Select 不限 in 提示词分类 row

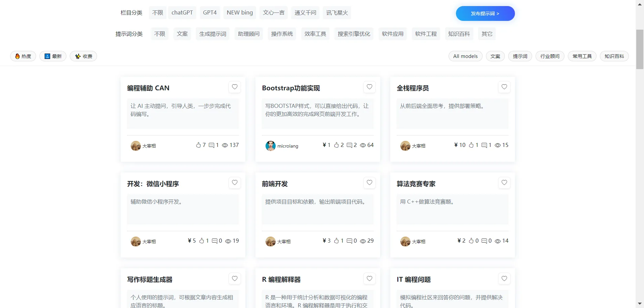point(160,34)
